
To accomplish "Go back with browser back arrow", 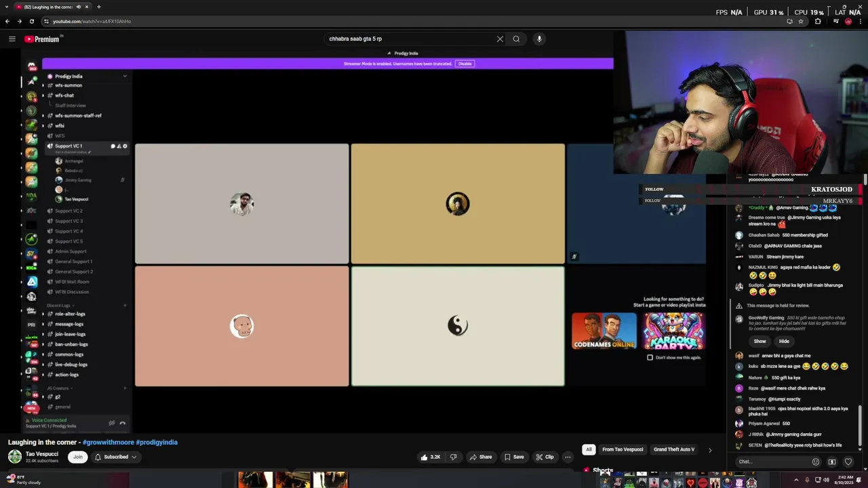I will 7,21.
